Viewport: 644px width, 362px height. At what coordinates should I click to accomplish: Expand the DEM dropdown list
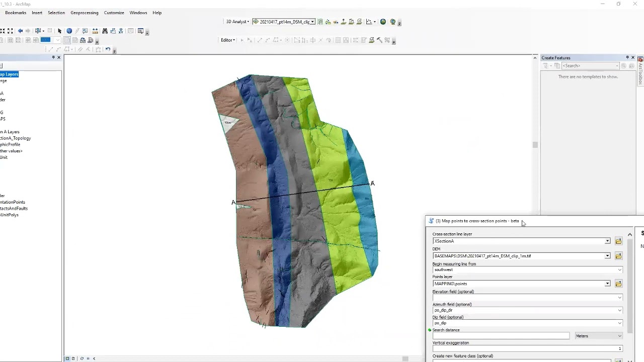pyautogui.click(x=607, y=256)
